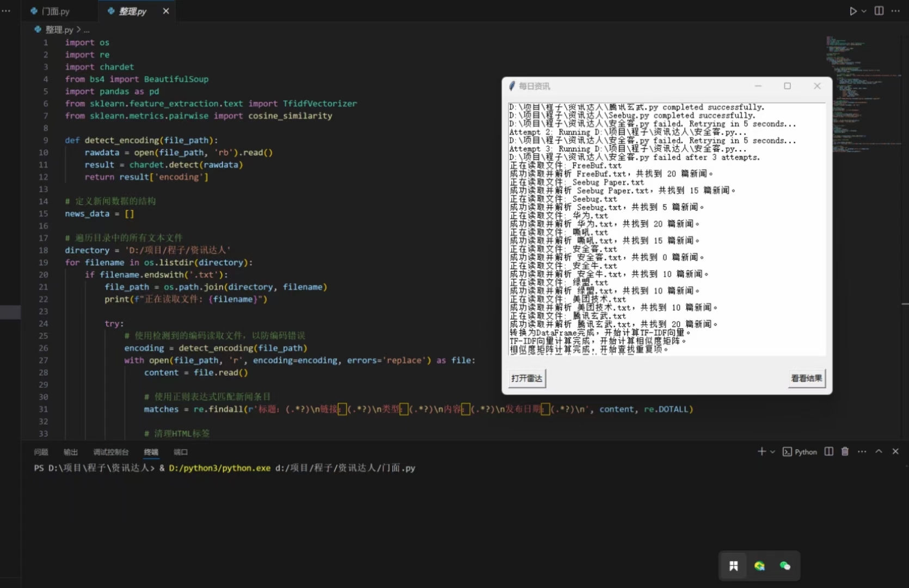Click 'TfidfVectorizer' on line 6
This screenshot has width=909, height=588.
[x=320, y=103]
